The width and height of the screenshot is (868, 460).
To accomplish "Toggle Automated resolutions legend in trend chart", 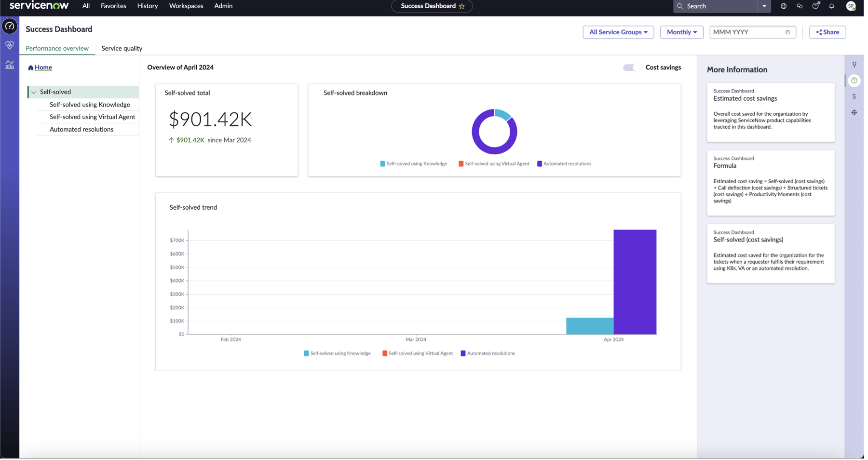I will pos(488,353).
